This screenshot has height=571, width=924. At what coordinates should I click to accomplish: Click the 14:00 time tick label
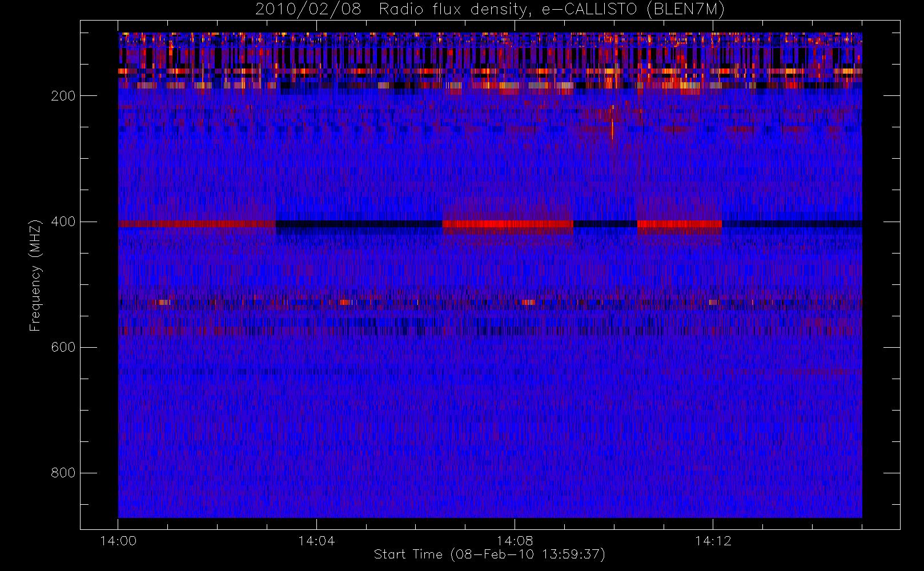[x=118, y=541]
